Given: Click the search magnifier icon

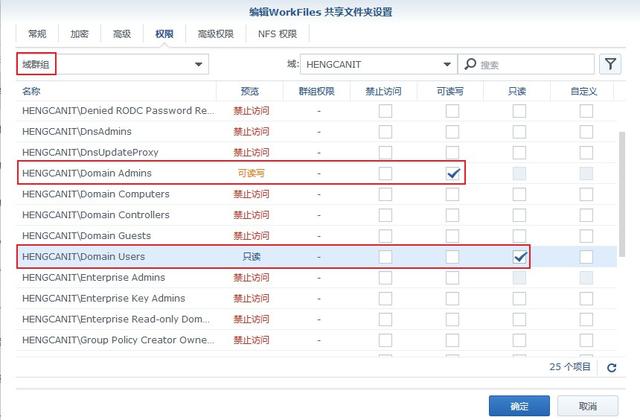Looking at the screenshot, I should click(470, 64).
